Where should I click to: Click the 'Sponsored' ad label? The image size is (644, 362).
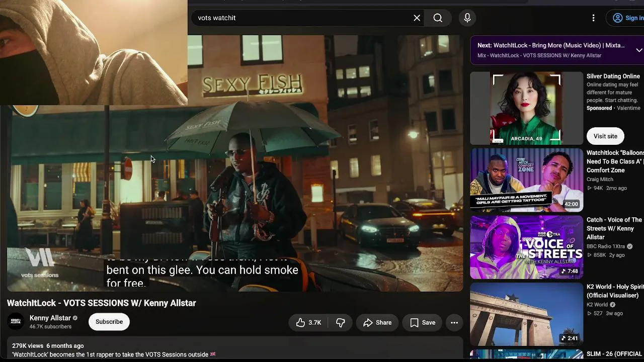599,108
